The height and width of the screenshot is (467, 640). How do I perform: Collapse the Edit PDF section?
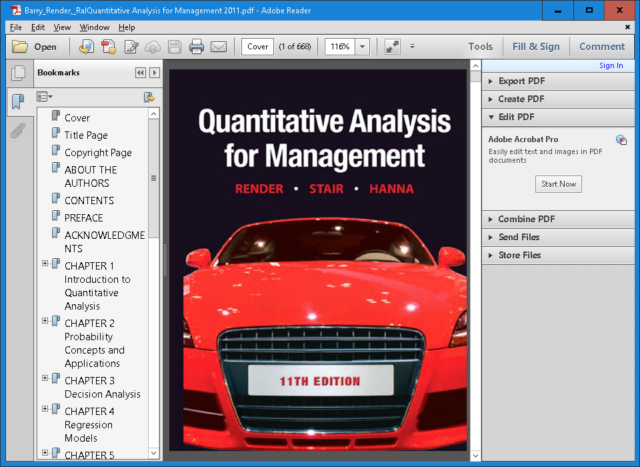point(558,117)
